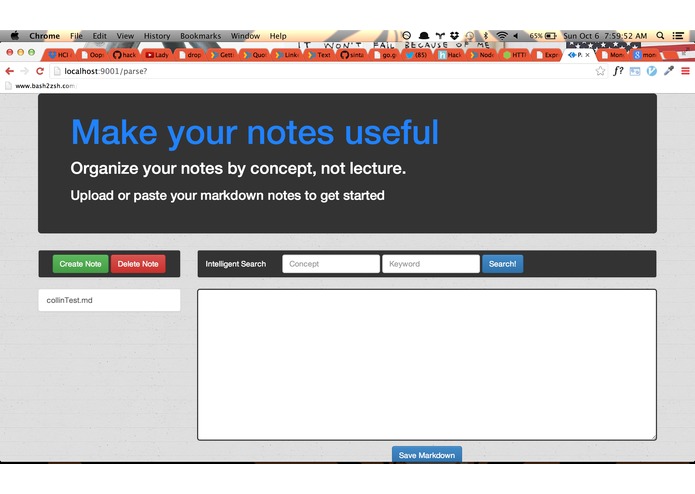Open the Help menu
695x494 pixels.
(278, 36)
